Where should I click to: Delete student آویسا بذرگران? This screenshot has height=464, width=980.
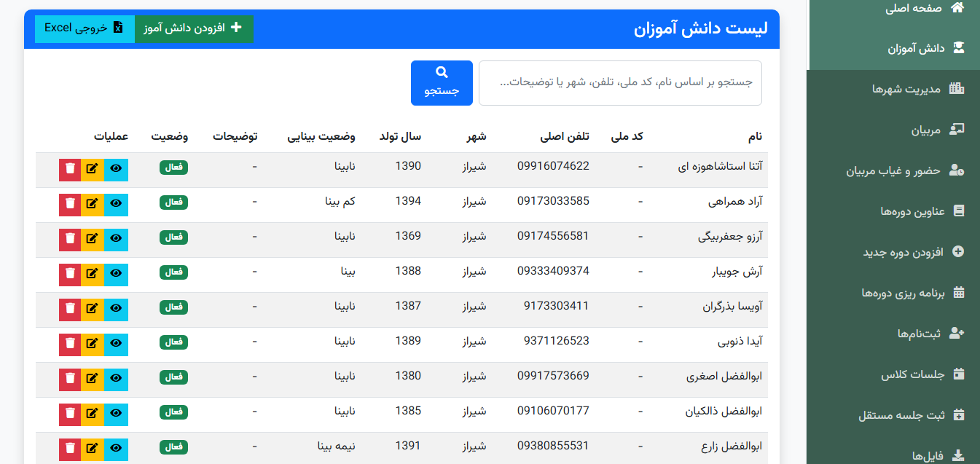coord(70,309)
